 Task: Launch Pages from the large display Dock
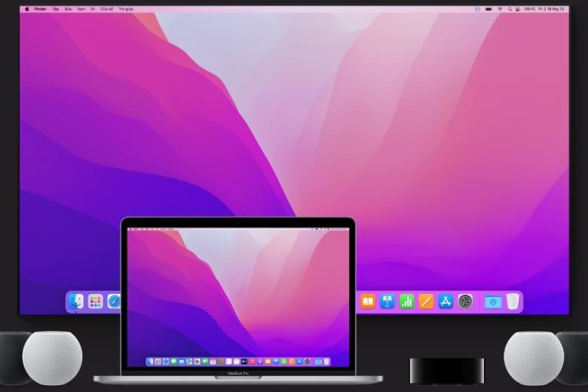click(427, 302)
